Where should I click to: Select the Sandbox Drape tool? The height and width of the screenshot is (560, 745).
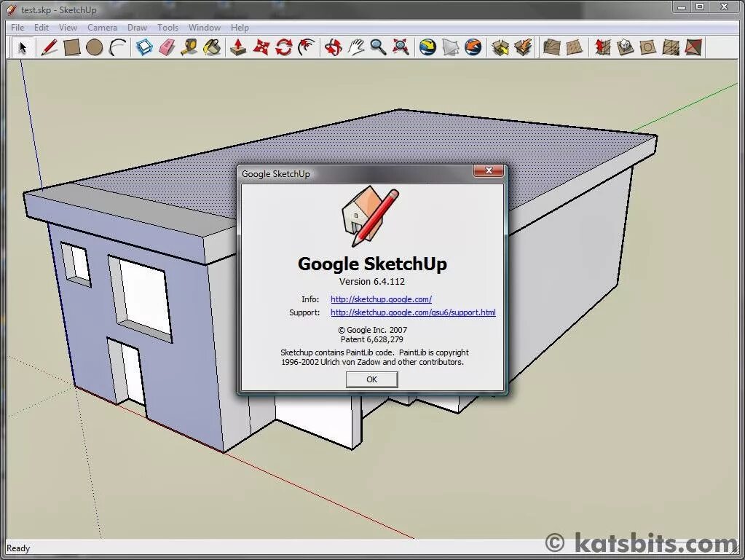648,47
